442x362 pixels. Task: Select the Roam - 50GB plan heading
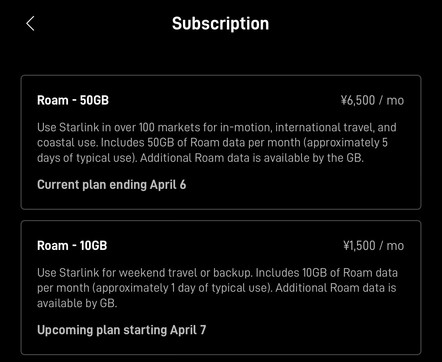click(73, 100)
